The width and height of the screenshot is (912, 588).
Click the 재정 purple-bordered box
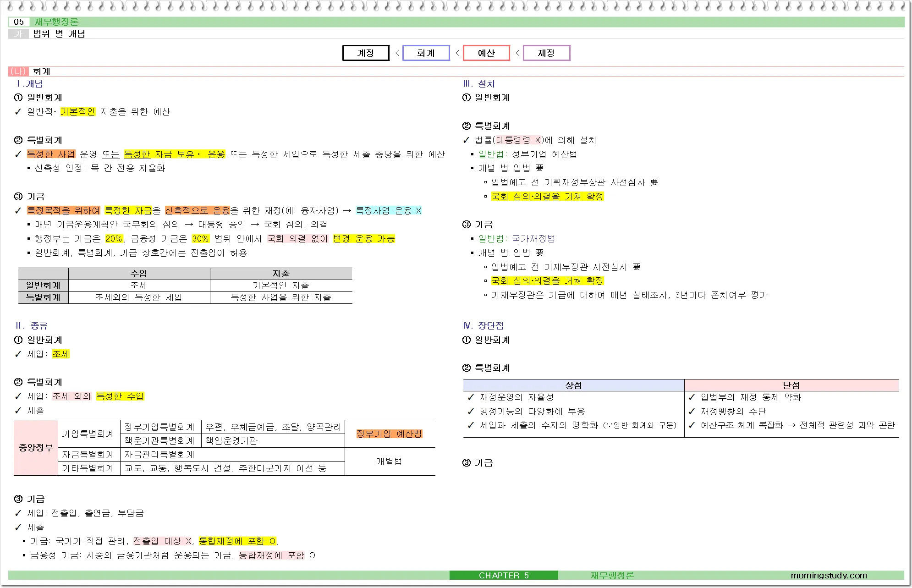coord(546,53)
